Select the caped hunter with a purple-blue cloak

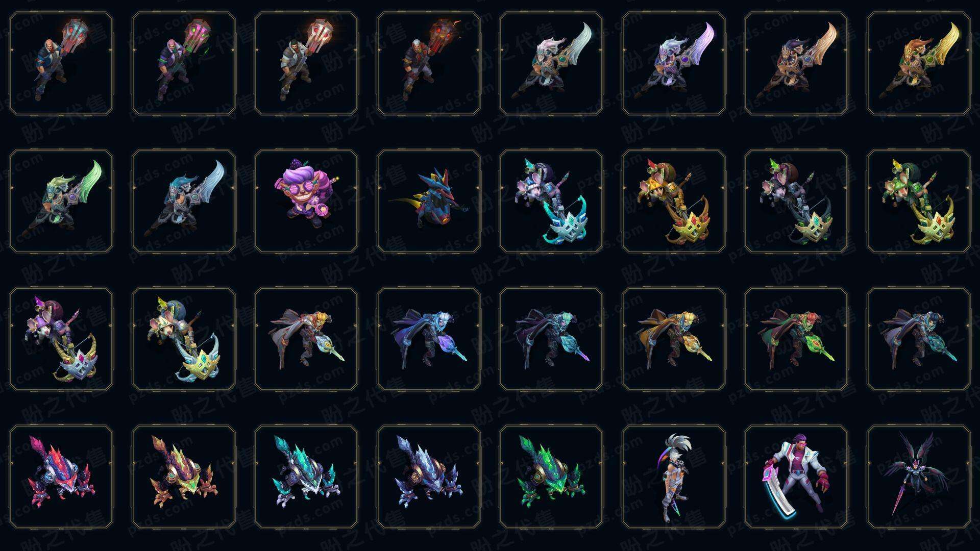429,339
